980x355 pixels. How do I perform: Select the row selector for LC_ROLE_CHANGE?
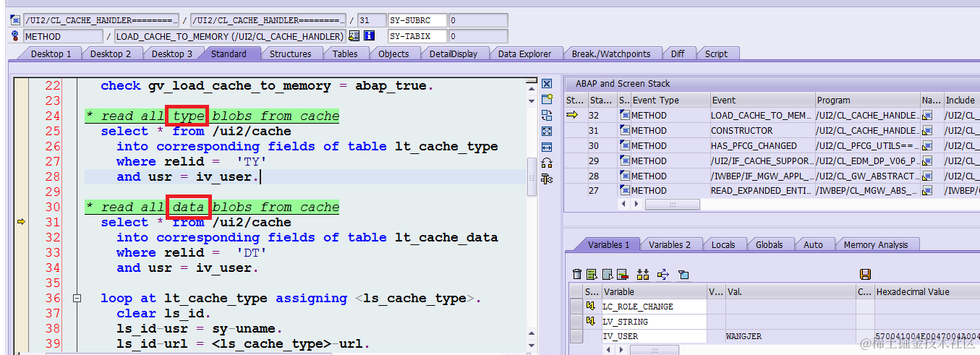tap(576, 307)
